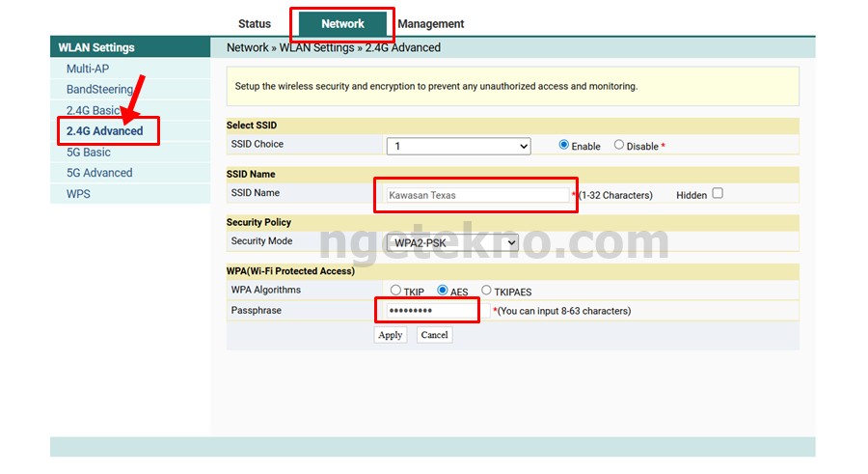This screenshot has height=474, width=868.
Task: Select the Disable radio button
Action: click(x=619, y=146)
